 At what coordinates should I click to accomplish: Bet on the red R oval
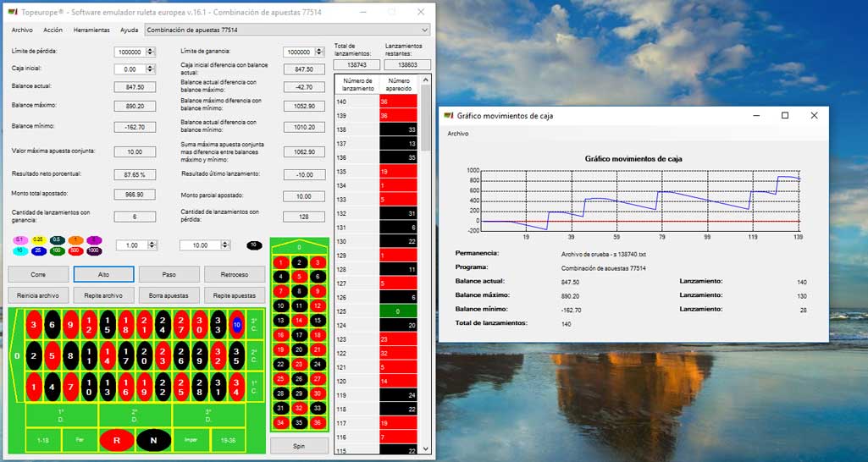(x=117, y=440)
